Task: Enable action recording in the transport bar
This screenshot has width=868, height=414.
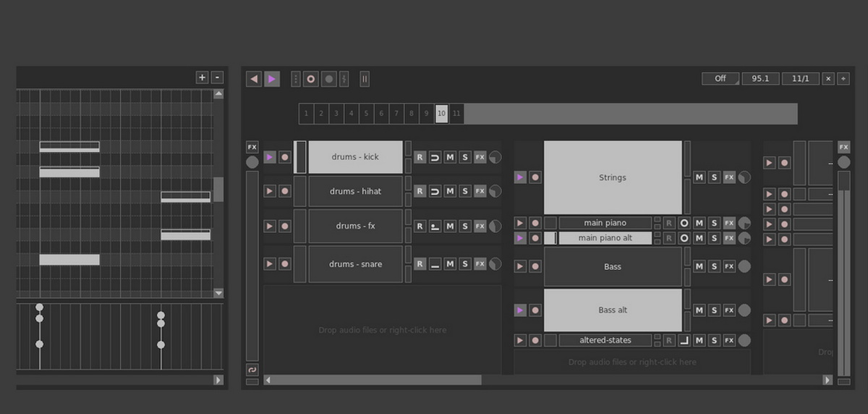Action: click(x=311, y=79)
